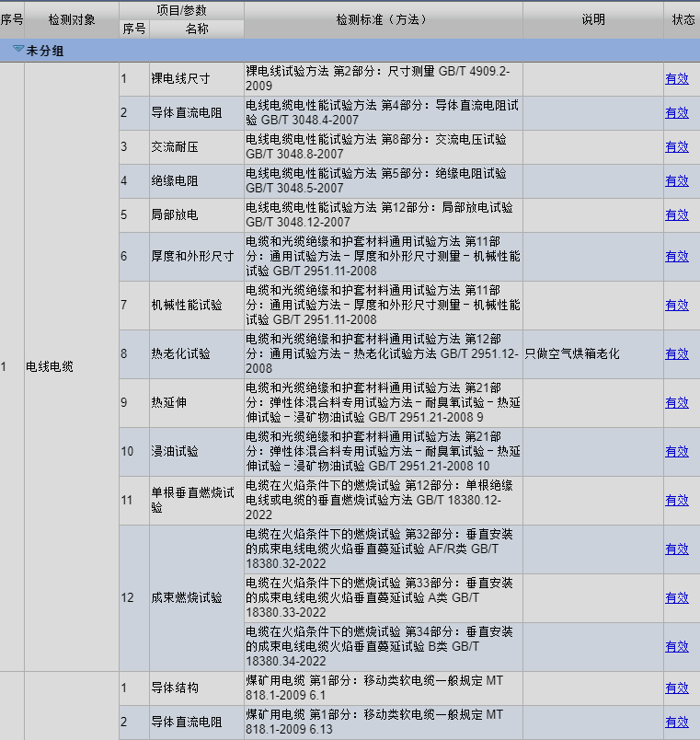This screenshot has height=740, width=700.
Task: Open 有效 link for 裸电线尺寸 row
Action: click(x=676, y=79)
